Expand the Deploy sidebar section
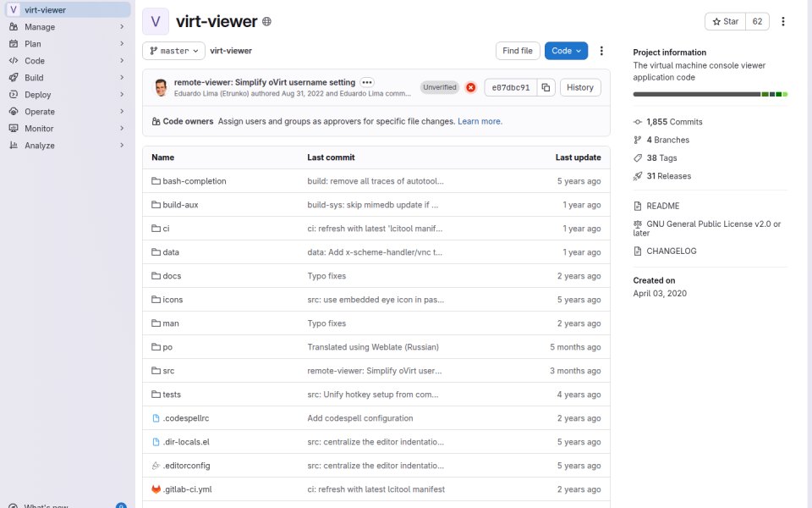The image size is (812, 508). pyautogui.click(x=68, y=95)
